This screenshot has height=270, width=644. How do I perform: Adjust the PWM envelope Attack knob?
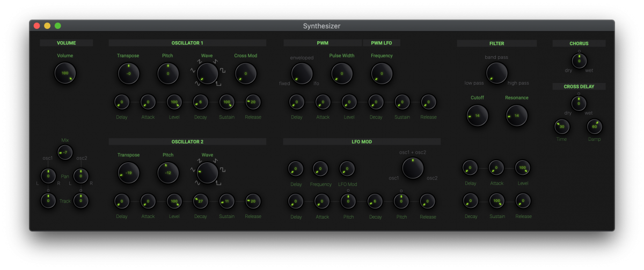(x=323, y=102)
